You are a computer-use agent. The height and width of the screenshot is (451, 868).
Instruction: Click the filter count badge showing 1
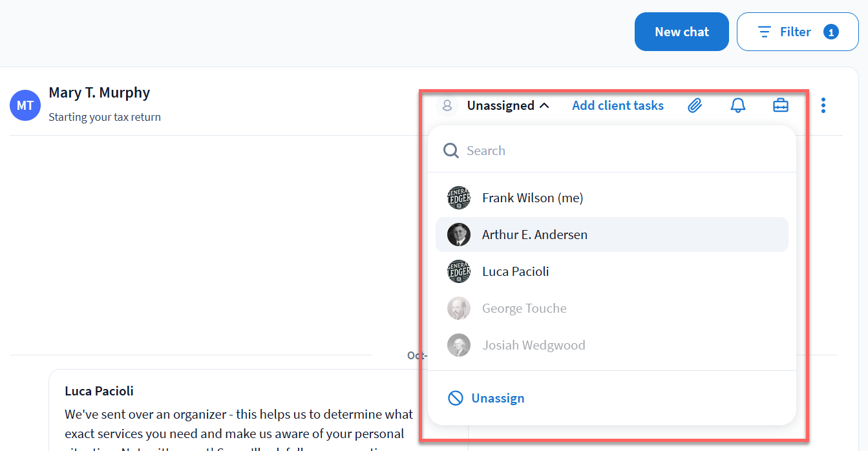tap(831, 32)
